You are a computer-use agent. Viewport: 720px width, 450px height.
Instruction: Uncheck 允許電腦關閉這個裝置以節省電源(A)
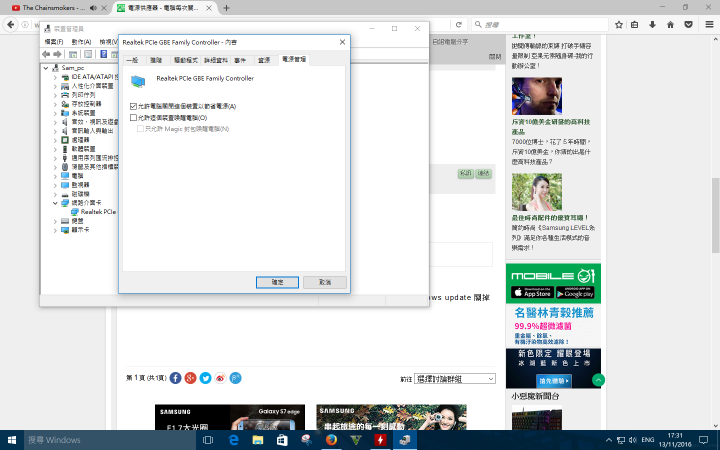(x=133, y=106)
